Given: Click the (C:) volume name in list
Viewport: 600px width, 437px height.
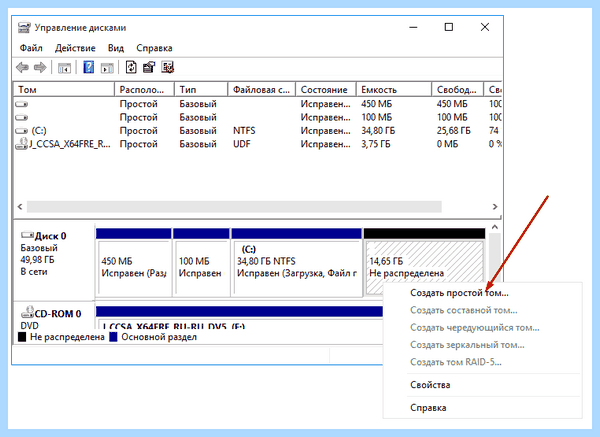Looking at the screenshot, I should coord(39,131).
